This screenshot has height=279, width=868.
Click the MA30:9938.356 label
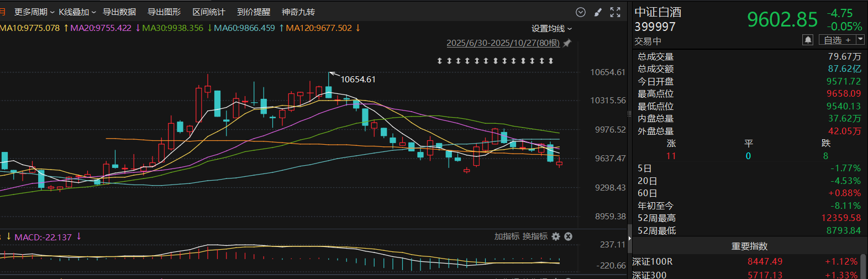(172, 28)
